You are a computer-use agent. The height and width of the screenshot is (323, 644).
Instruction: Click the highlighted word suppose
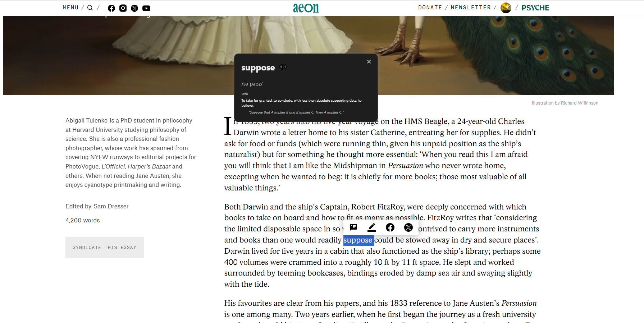358,240
